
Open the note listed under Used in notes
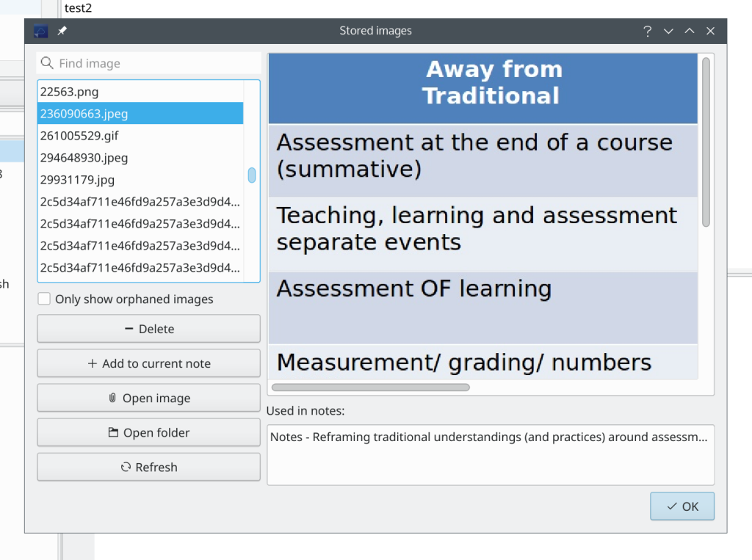pyautogui.click(x=488, y=437)
